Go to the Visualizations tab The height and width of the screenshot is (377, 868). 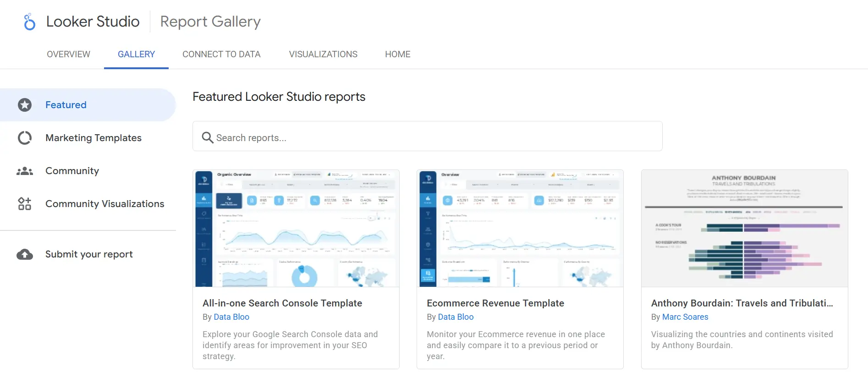(x=323, y=54)
